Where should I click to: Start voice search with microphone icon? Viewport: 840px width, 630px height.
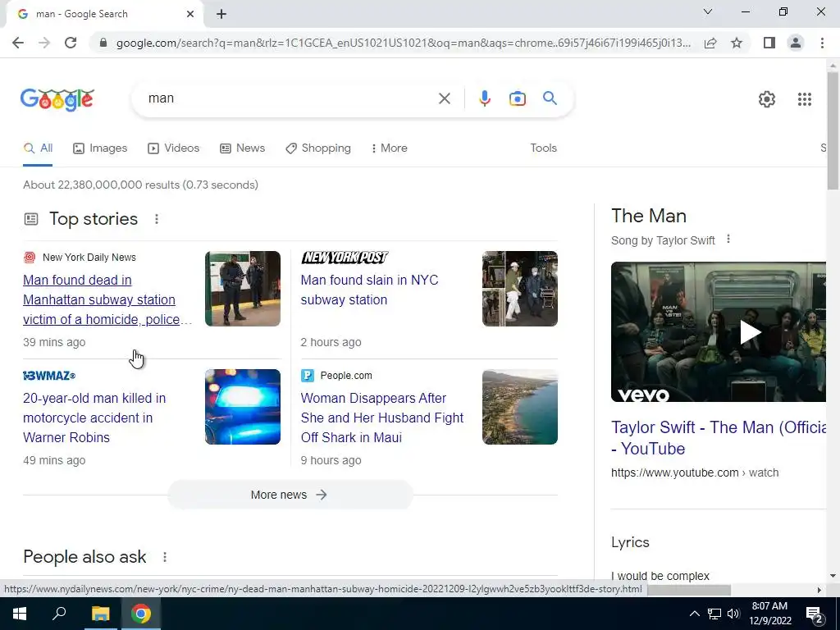[485, 98]
